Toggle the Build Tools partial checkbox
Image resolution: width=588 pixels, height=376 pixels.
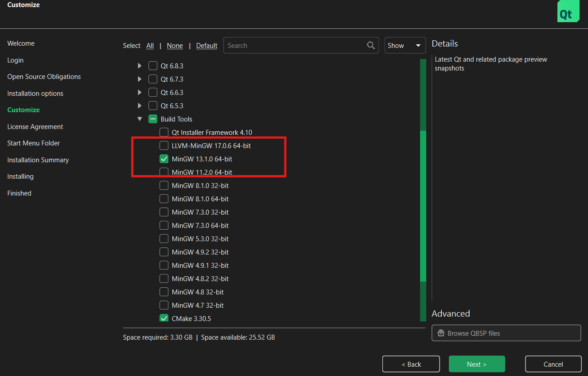(x=153, y=119)
